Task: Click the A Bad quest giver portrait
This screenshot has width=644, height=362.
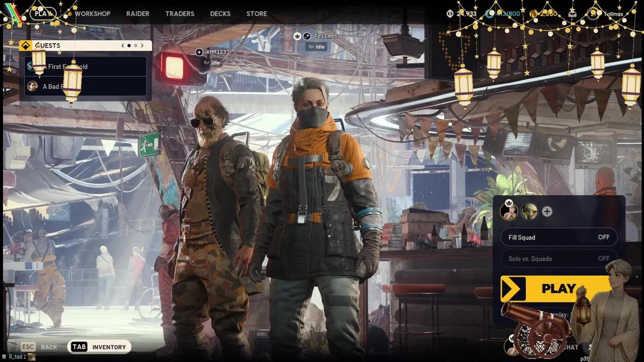Action: (32, 86)
